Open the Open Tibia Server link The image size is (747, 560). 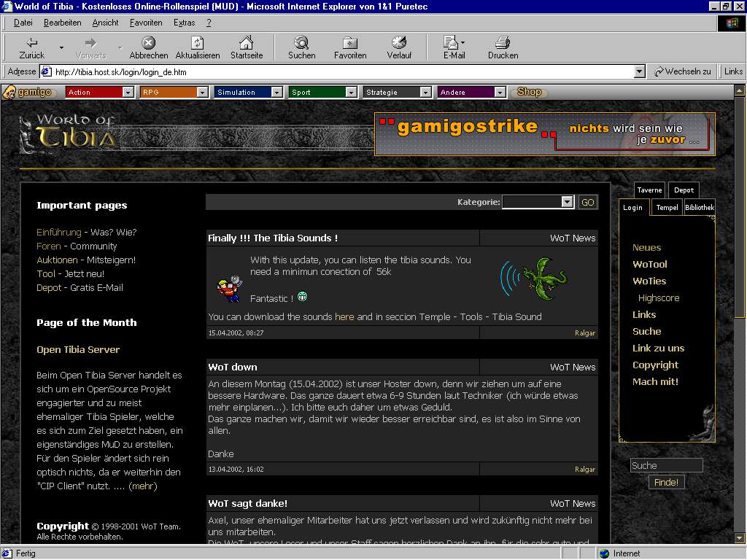coord(78,349)
